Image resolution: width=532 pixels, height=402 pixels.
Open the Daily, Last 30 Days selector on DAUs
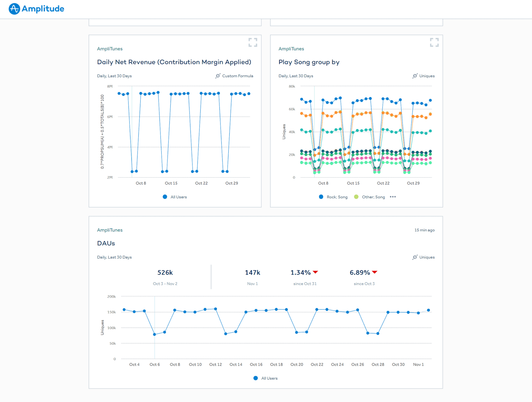[x=114, y=257]
